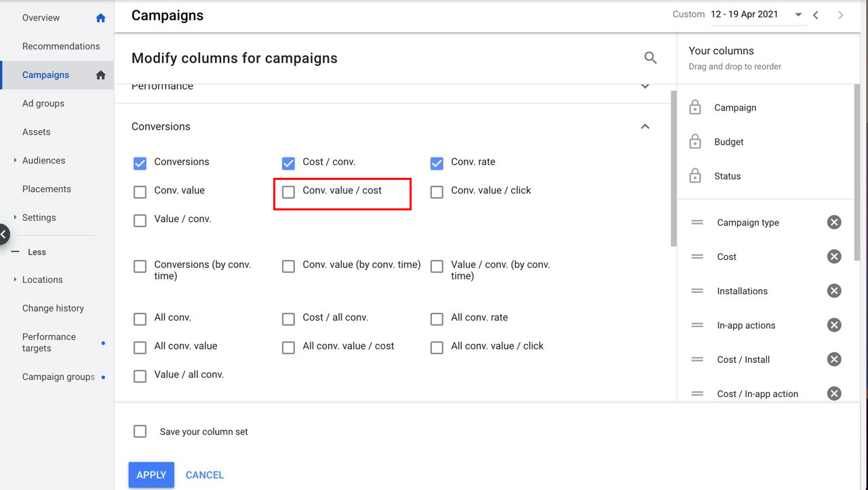The width and height of the screenshot is (868, 490).
Task: Click the lock icon beside Budget
Action: [x=695, y=141]
